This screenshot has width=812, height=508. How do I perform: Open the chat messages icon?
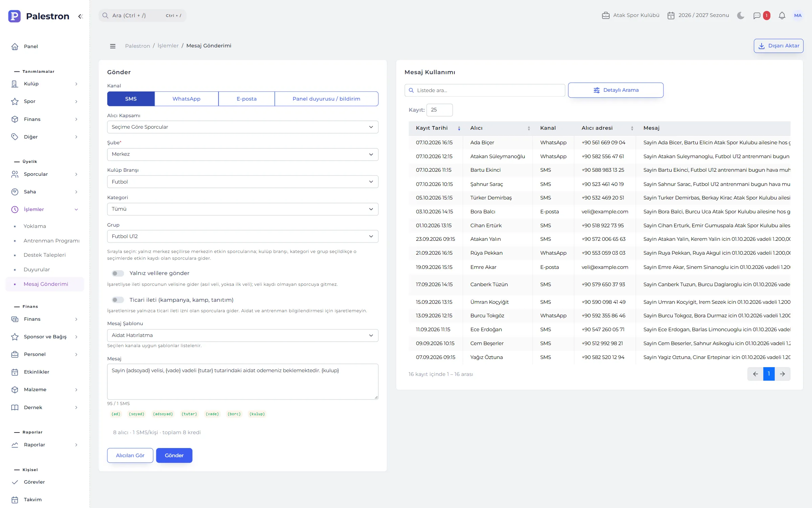tap(757, 16)
